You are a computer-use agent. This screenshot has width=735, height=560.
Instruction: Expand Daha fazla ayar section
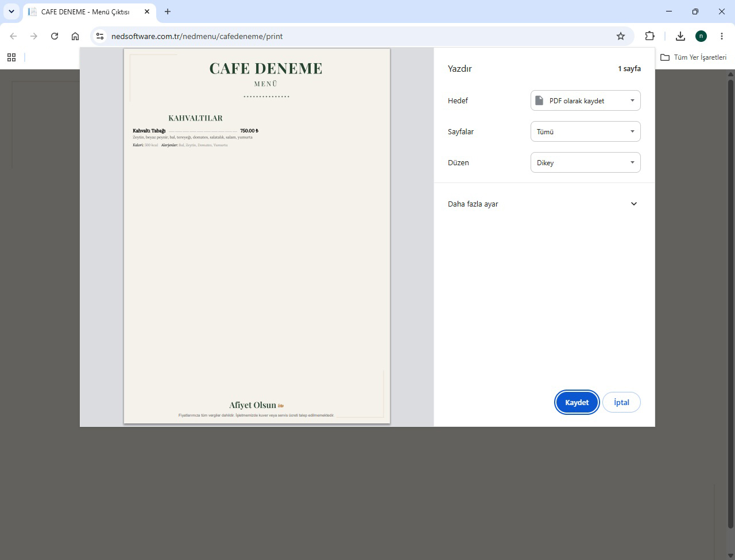pos(544,204)
